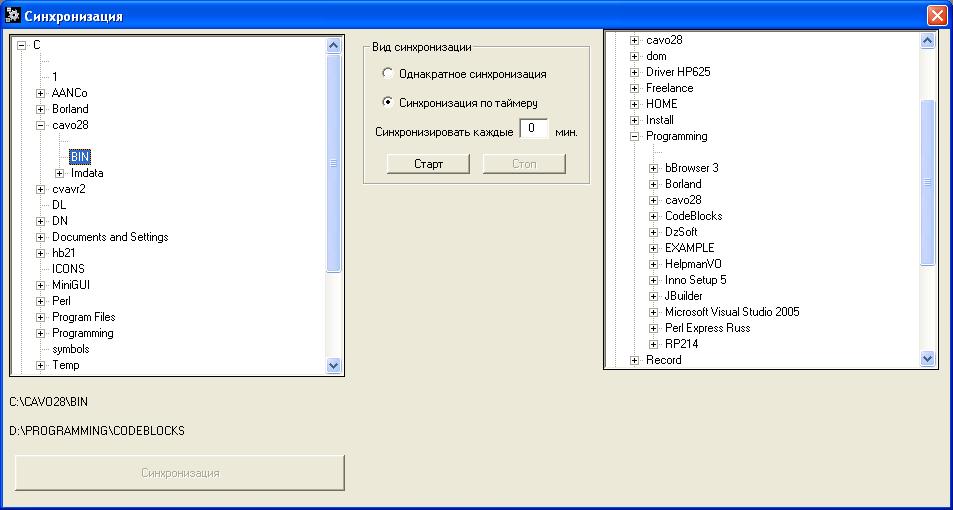
Task: Click the minutes interval input field
Action: tap(534, 129)
